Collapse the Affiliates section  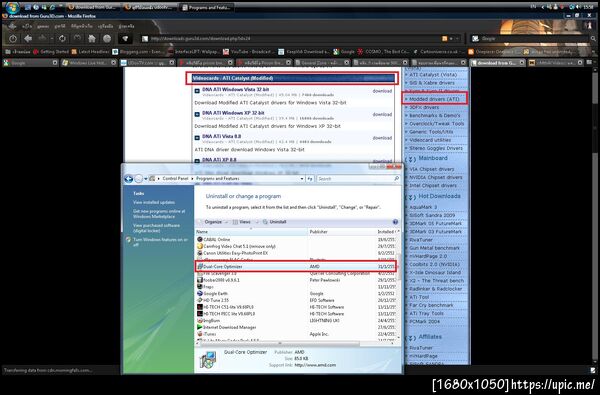(411, 338)
